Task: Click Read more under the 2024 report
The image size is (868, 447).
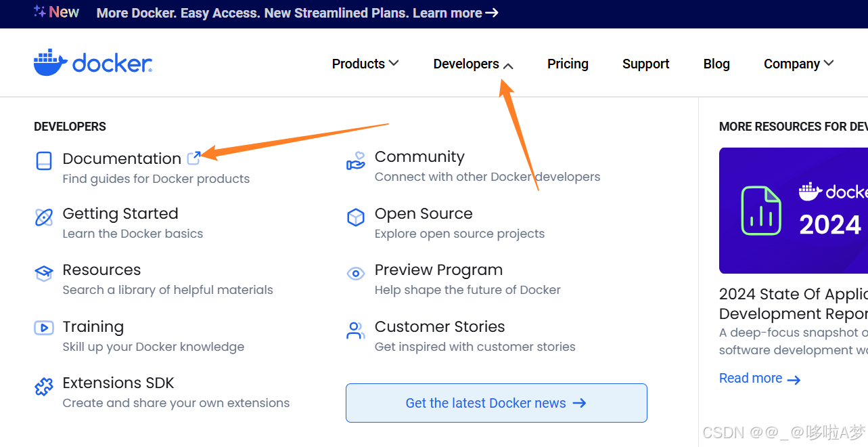Action: point(751,378)
